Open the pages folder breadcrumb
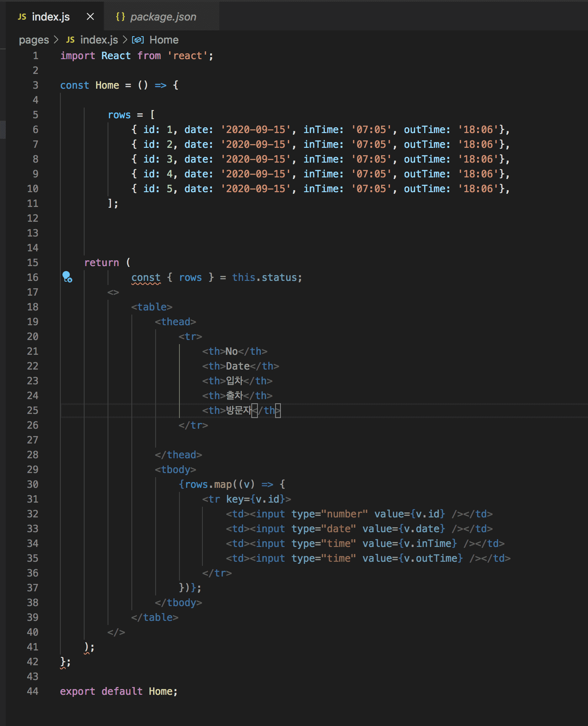The width and height of the screenshot is (588, 726). pos(34,40)
